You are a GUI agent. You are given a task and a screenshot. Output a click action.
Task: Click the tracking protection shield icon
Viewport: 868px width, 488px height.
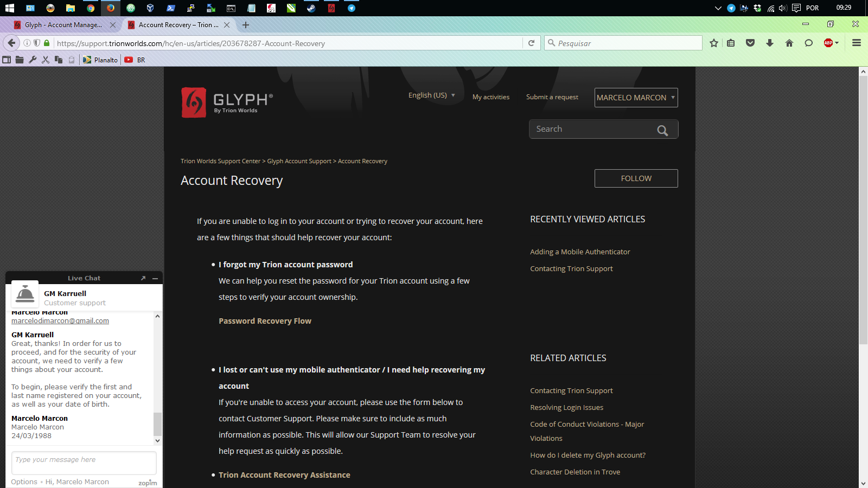coord(37,43)
